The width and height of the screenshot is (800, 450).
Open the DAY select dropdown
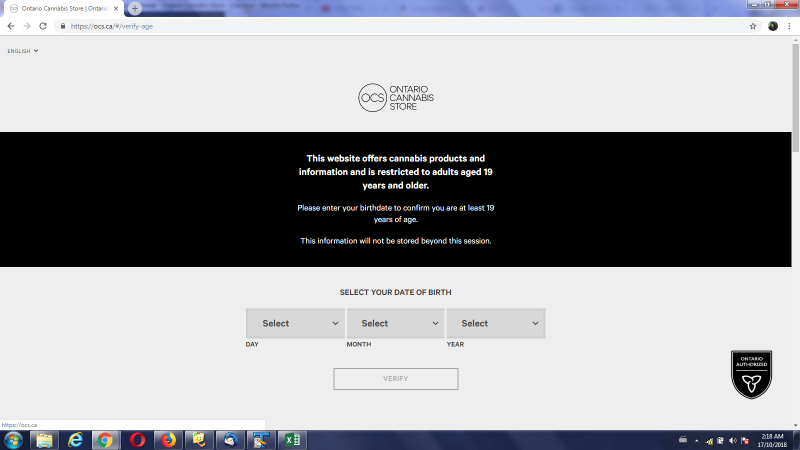tap(295, 323)
